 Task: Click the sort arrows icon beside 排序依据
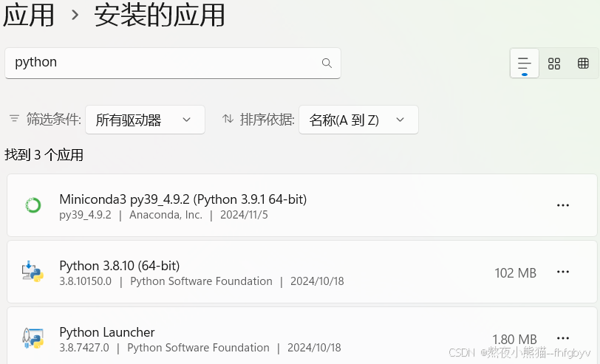point(228,119)
